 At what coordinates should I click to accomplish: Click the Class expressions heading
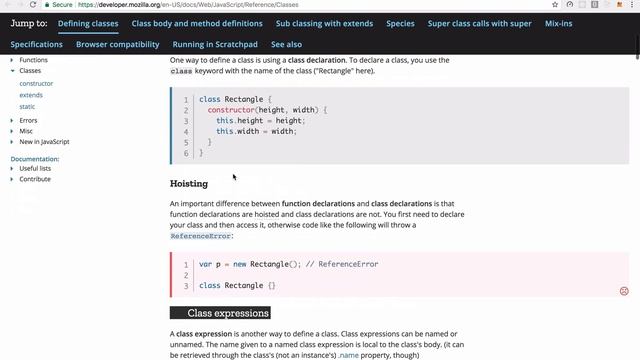point(220,313)
